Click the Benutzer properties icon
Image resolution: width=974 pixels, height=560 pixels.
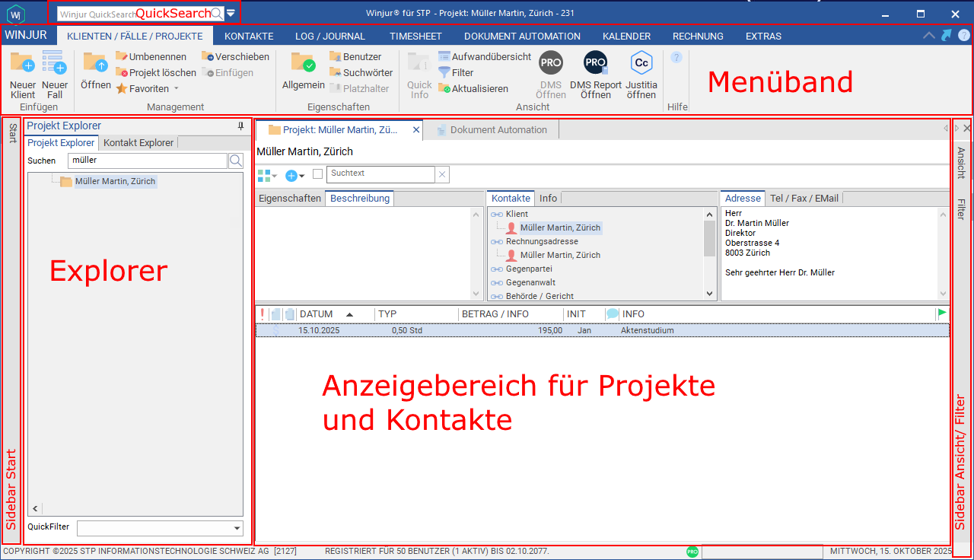(x=355, y=56)
